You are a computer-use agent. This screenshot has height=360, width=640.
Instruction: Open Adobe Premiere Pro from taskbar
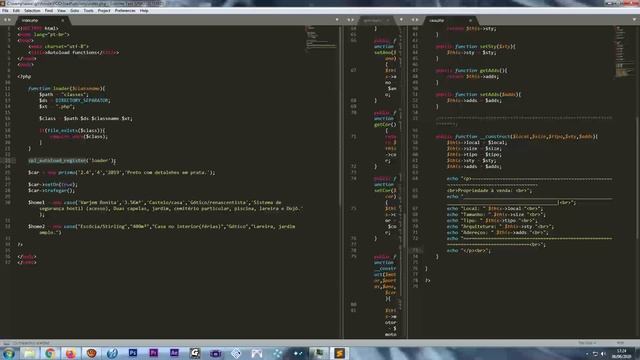coord(153,353)
